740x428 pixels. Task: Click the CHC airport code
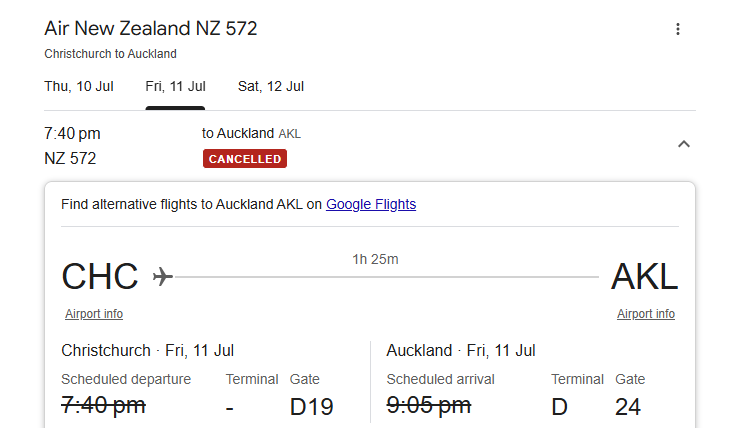point(100,277)
